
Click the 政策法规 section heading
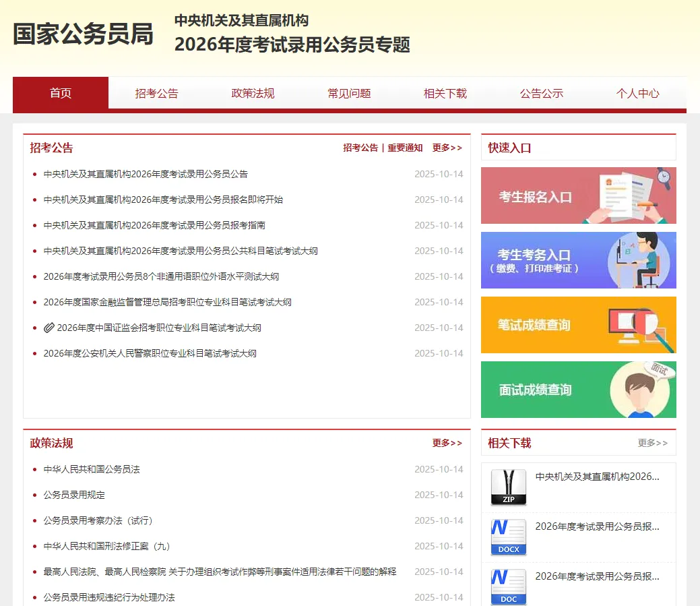tap(51, 443)
